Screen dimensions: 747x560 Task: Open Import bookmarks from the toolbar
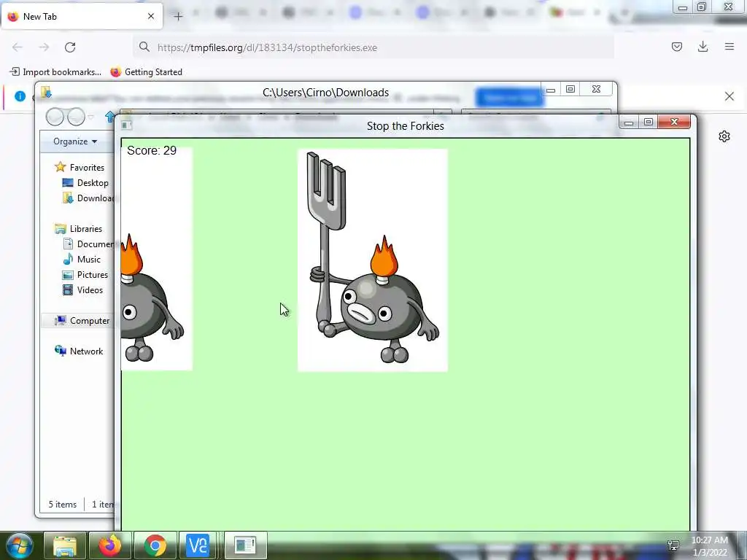(x=55, y=72)
